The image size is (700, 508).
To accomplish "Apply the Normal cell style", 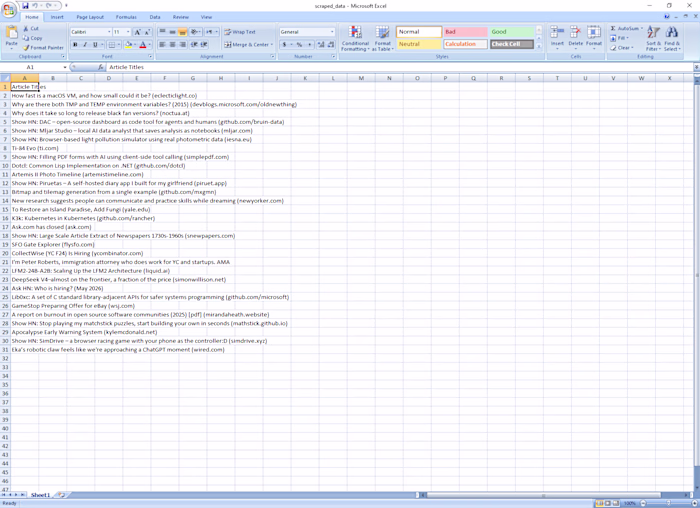I will [419, 32].
